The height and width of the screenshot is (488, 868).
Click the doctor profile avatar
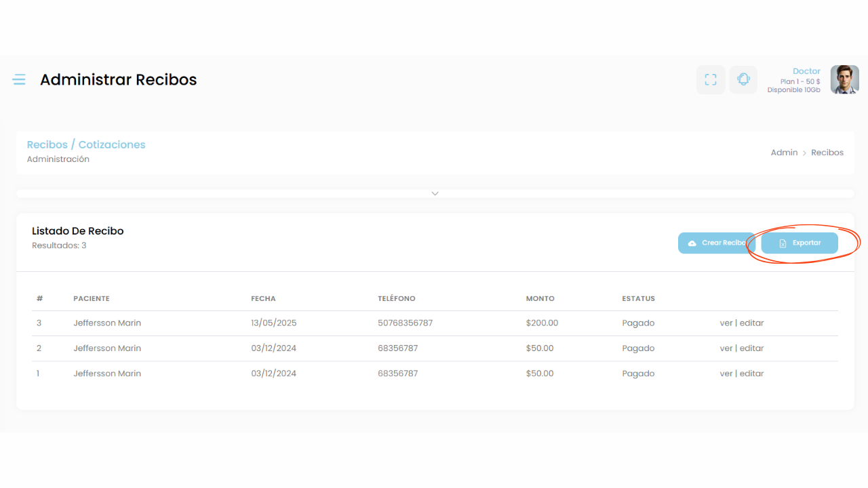pyautogui.click(x=844, y=80)
